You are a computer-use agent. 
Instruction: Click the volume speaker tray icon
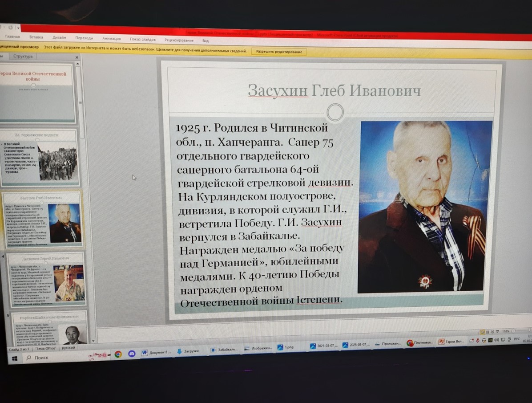point(497,340)
